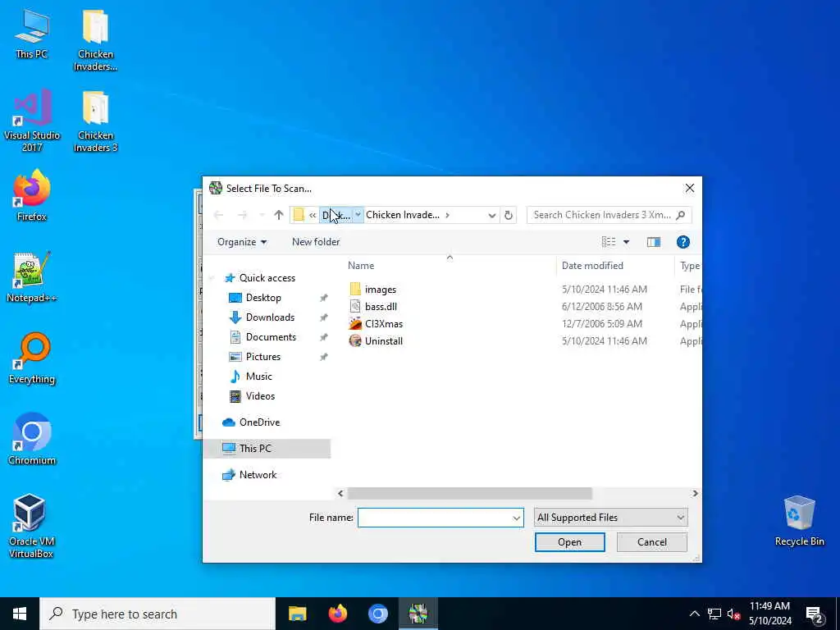Image resolution: width=840 pixels, height=630 pixels.
Task: Select the Chicken Invaders 3 desktop folder
Action: (95, 121)
